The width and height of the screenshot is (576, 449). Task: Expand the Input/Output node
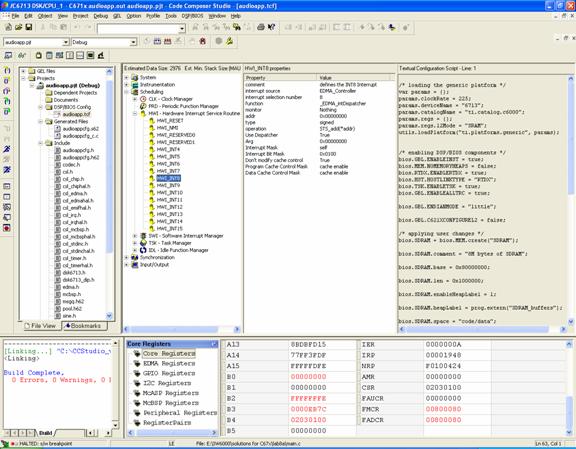[126, 265]
